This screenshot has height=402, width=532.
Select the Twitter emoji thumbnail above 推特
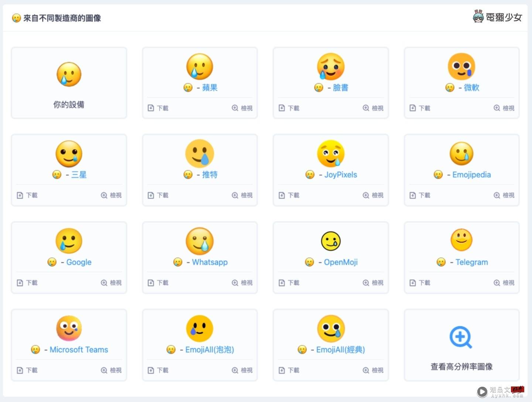pos(200,154)
